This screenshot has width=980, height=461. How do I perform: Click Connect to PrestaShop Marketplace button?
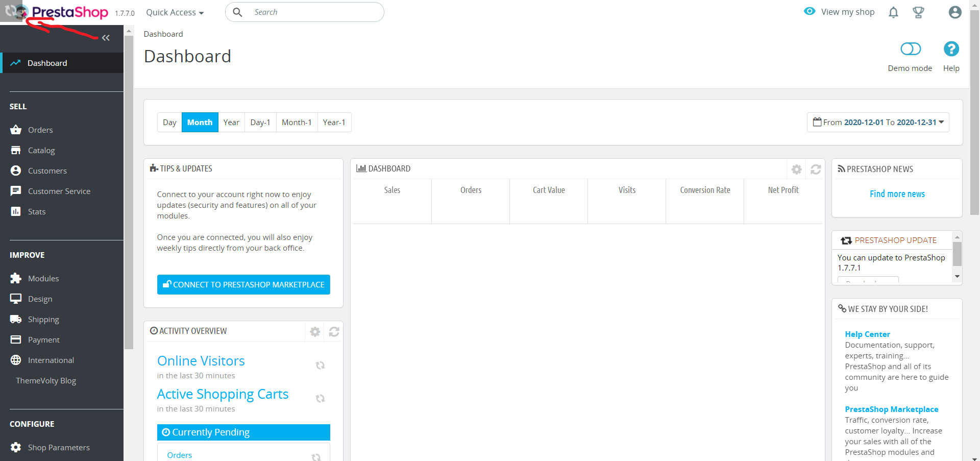click(x=243, y=284)
